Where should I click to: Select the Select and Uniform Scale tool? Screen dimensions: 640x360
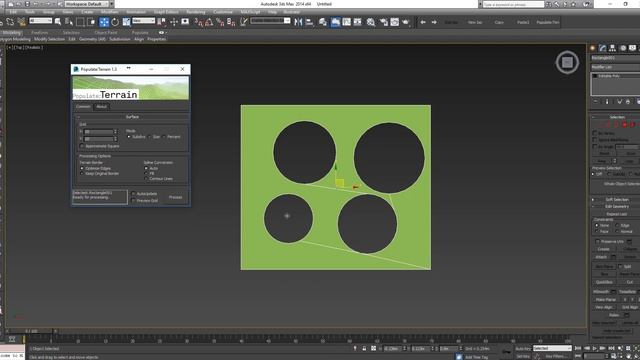point(126,22)
